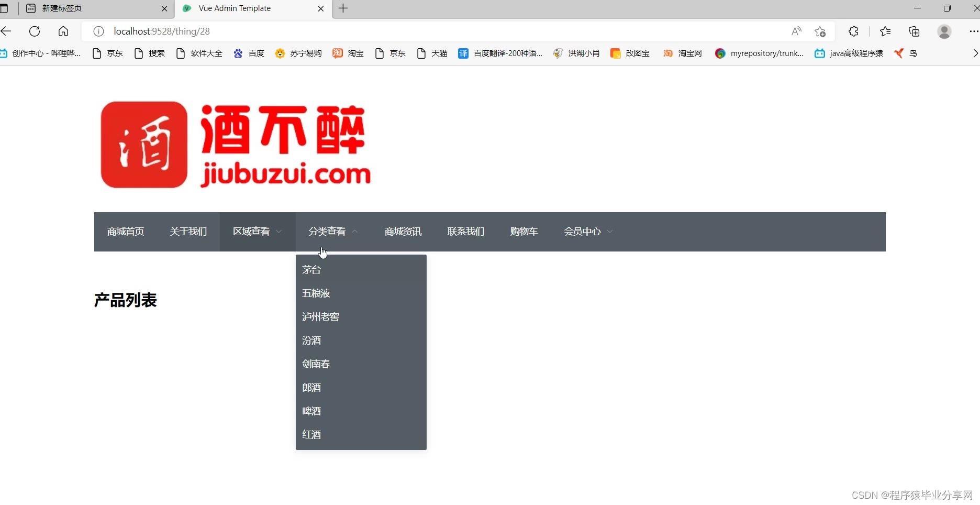Click the 酒不醉 jiubuzui.com logo
The height and width of the screenshot is (505, 980).
coord(236,145)
